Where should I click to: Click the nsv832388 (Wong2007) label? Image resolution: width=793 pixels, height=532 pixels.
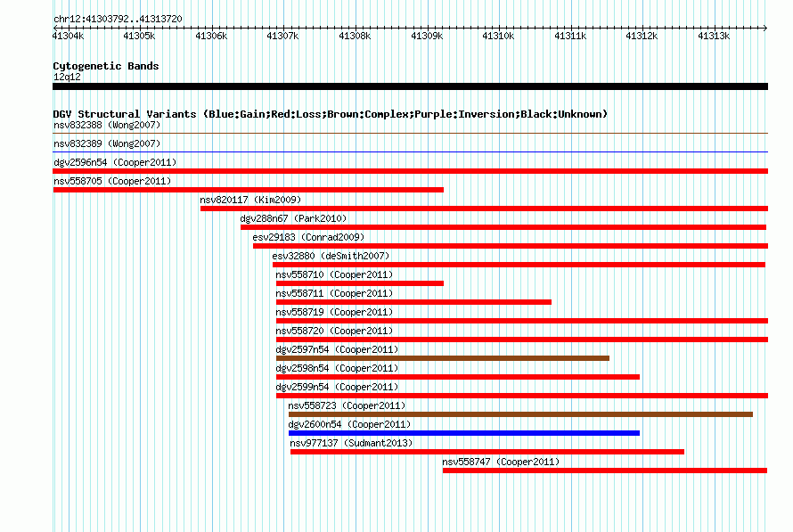(107, 125)
